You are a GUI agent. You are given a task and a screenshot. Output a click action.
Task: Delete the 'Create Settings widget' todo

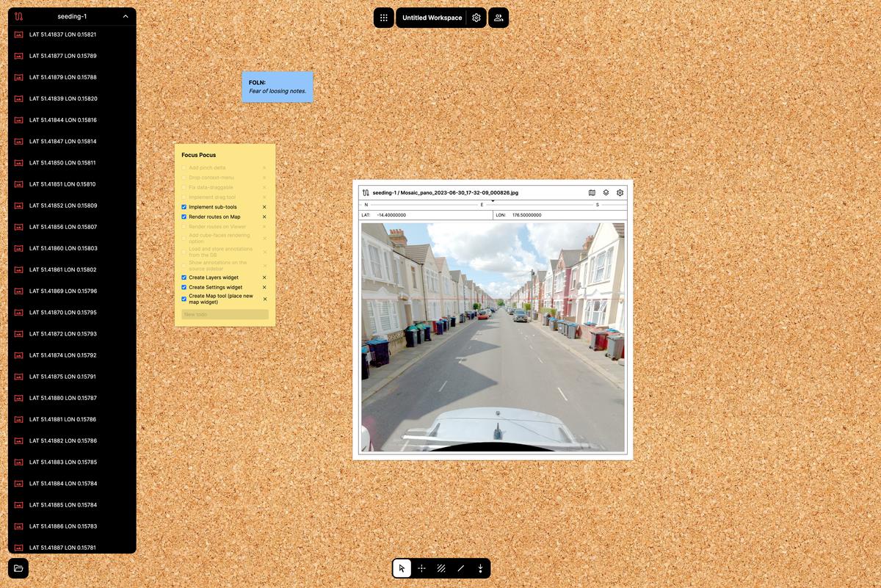tap(265, 287)
